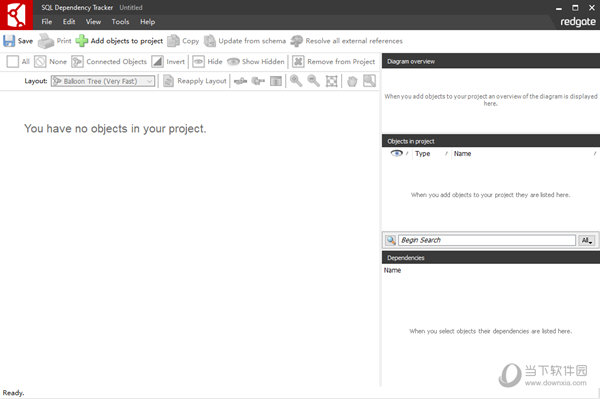Click the Save toolbar icon
This screenshot has width=600, height=399.
point(9,41)
